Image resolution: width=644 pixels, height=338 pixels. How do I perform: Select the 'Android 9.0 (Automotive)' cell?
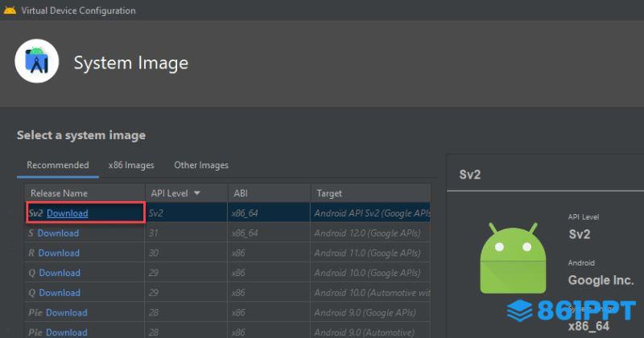pos(370,332)
